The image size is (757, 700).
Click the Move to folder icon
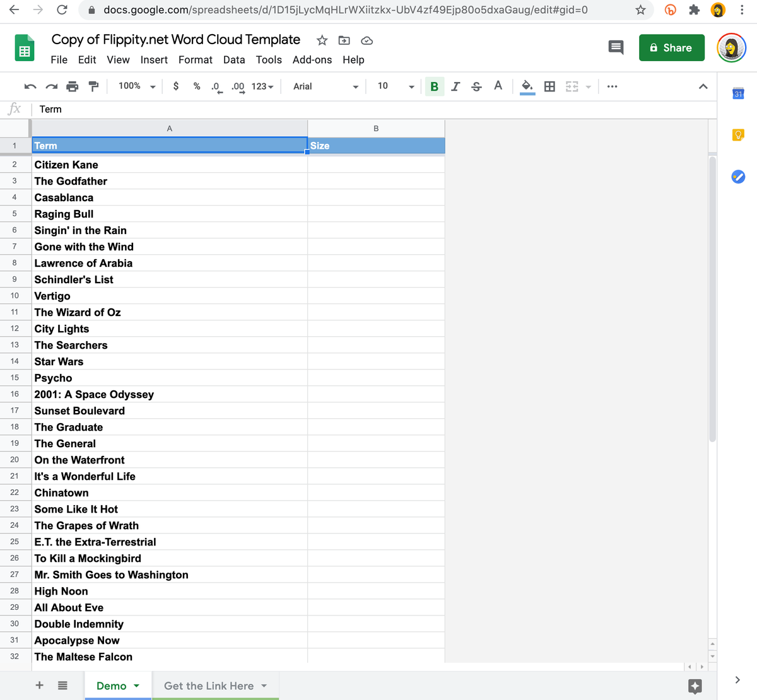click(x=344, y=40)
